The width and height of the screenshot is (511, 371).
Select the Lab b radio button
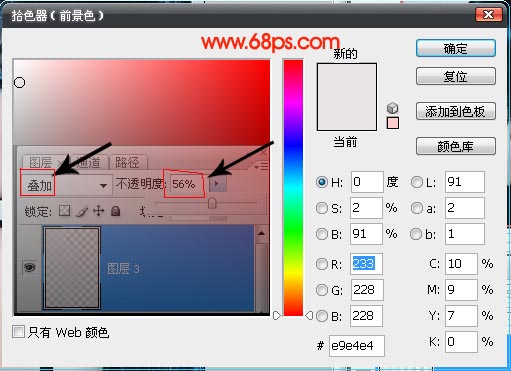click(x=416, y=234)
